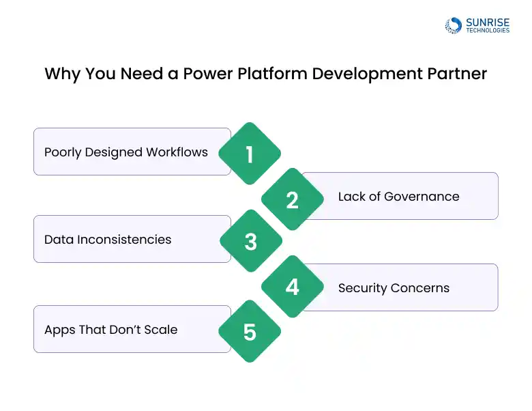Select the Security Concerns card
This screenshot has width=532, height=411.
point(400,287)
